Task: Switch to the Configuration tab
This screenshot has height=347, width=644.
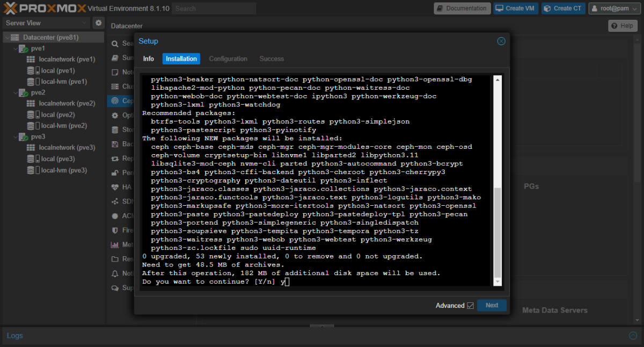Action: (x=228, y=59)
